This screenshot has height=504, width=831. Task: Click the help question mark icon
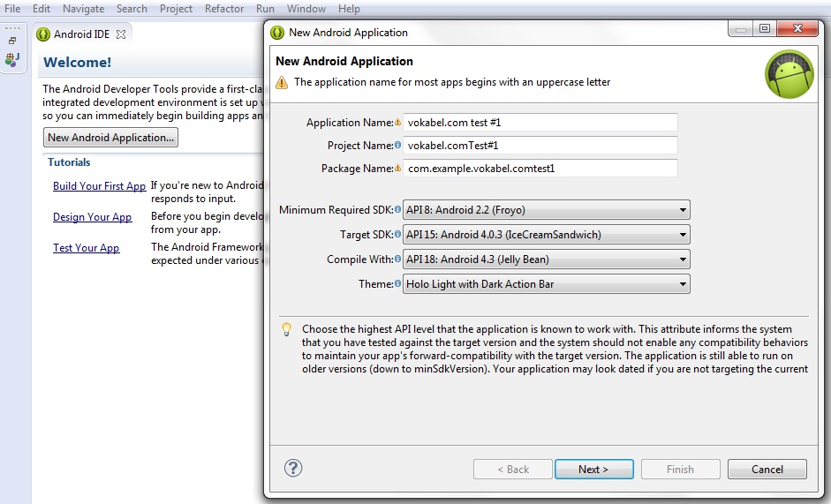[293, 468]
